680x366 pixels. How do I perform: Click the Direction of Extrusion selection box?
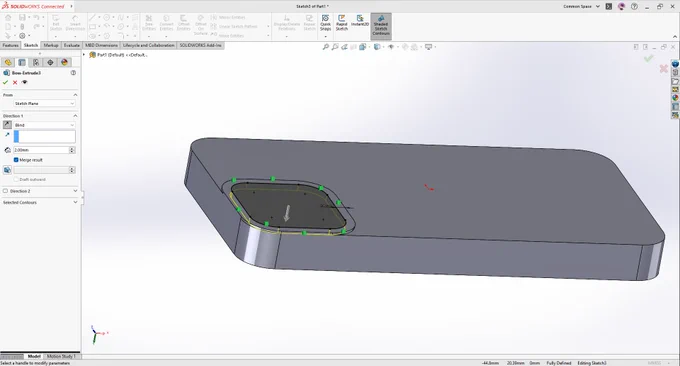click(44, 137)
